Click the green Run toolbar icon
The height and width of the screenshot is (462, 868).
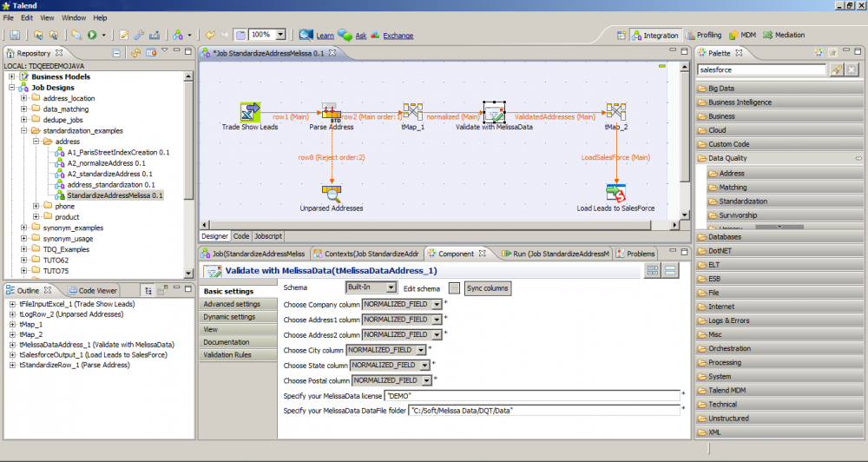click(92, 35)
